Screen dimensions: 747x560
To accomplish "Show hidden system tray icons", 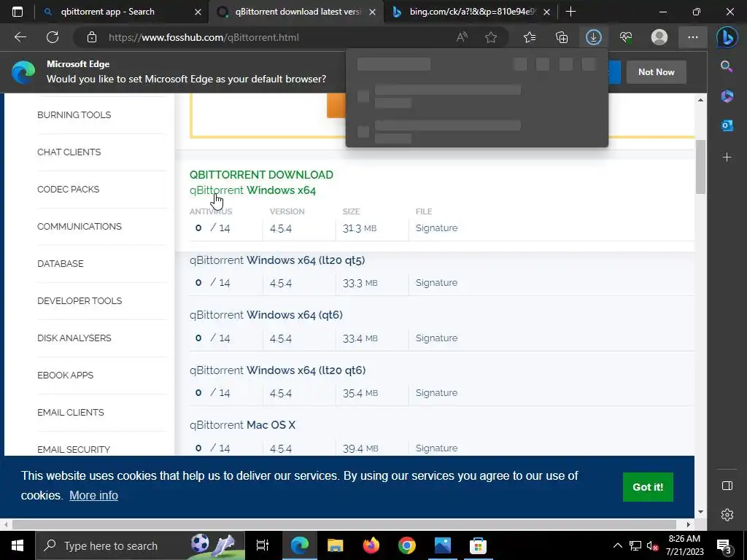I will coord(617,545).
